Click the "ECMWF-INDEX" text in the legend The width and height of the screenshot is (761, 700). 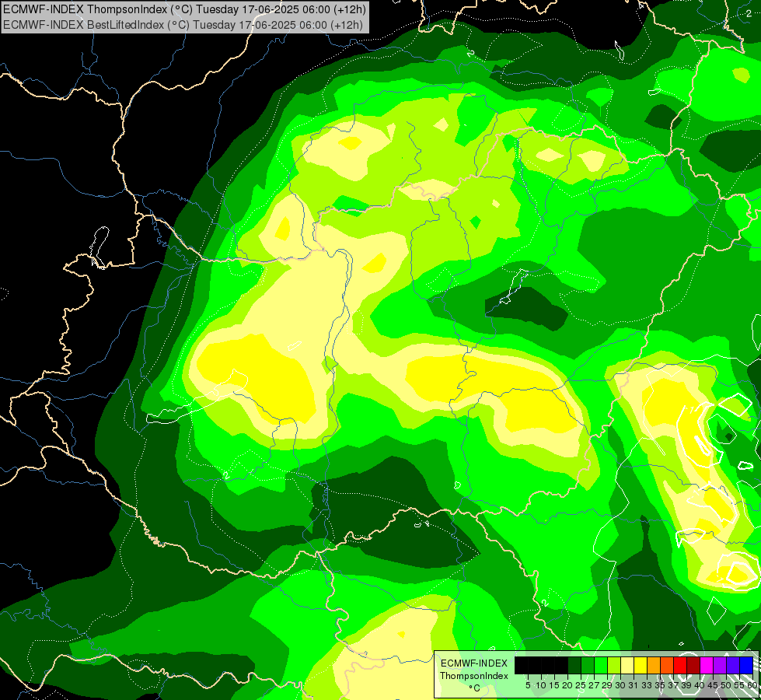(x=474, y=663)
